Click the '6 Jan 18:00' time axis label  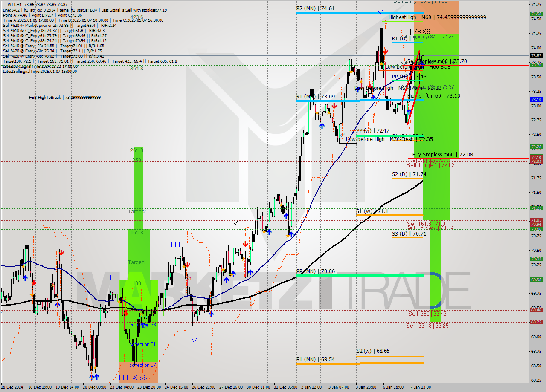pos(394,387)
